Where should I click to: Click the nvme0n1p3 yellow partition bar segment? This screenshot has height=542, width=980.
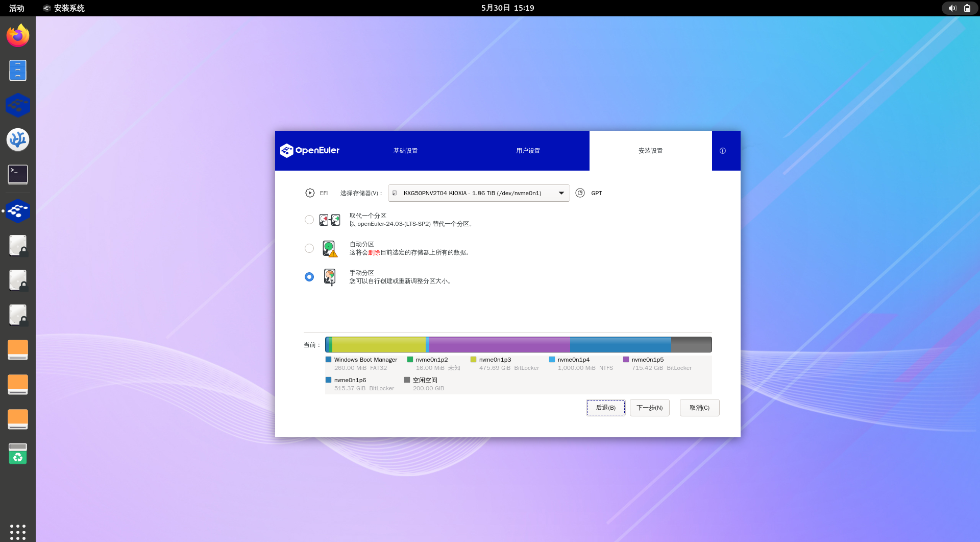click(x=379, y=345)
